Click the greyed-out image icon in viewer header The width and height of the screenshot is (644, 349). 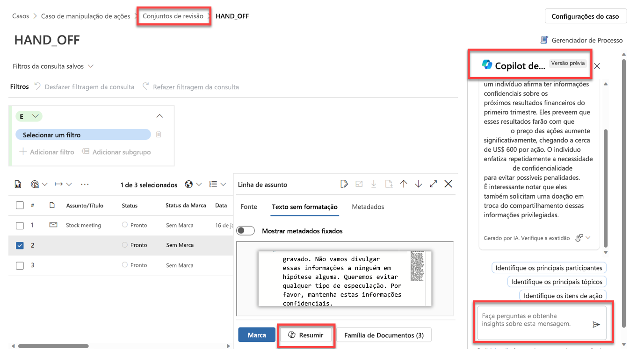pyautogui.click(x=359, y=184)
